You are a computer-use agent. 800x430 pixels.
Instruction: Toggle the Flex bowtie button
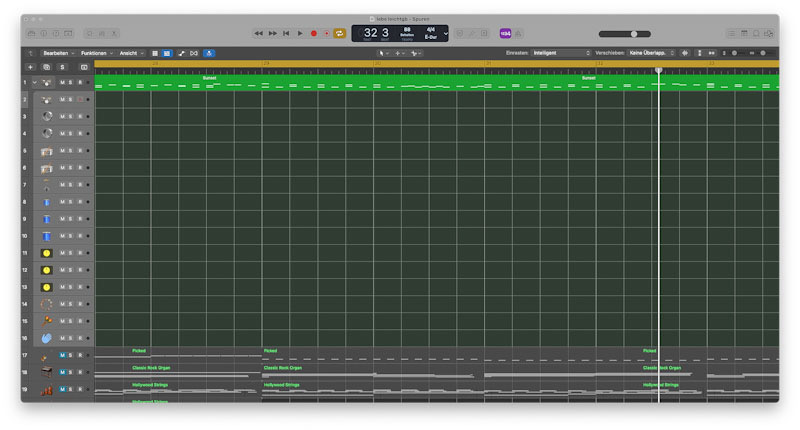(x=194, y=53)
